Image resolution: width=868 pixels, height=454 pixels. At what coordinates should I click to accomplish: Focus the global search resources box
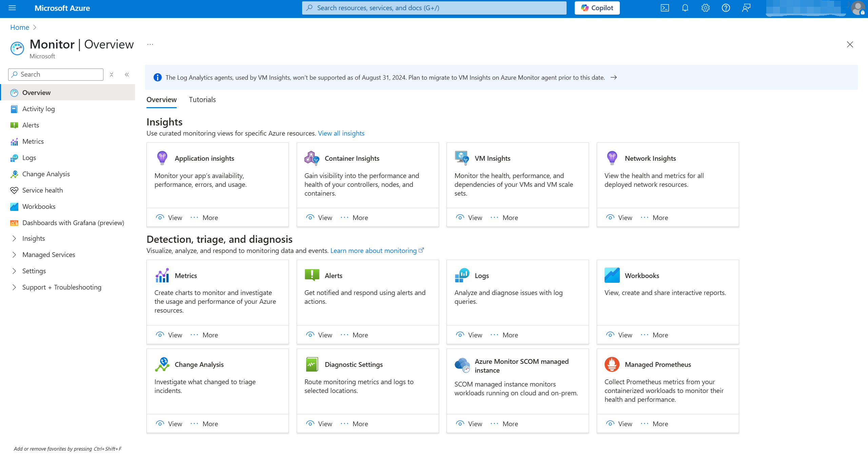point(434,8)
